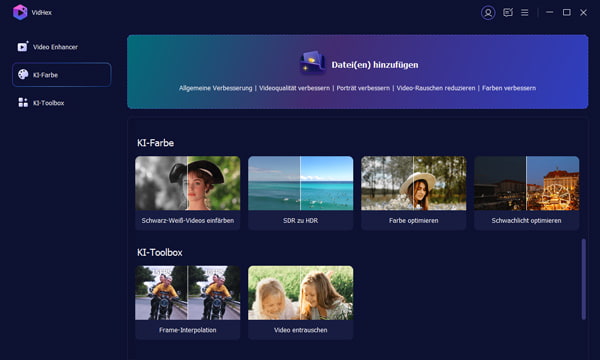Click the KI-Toolbox section heading

pyautogui.click(x=160, y=252)
